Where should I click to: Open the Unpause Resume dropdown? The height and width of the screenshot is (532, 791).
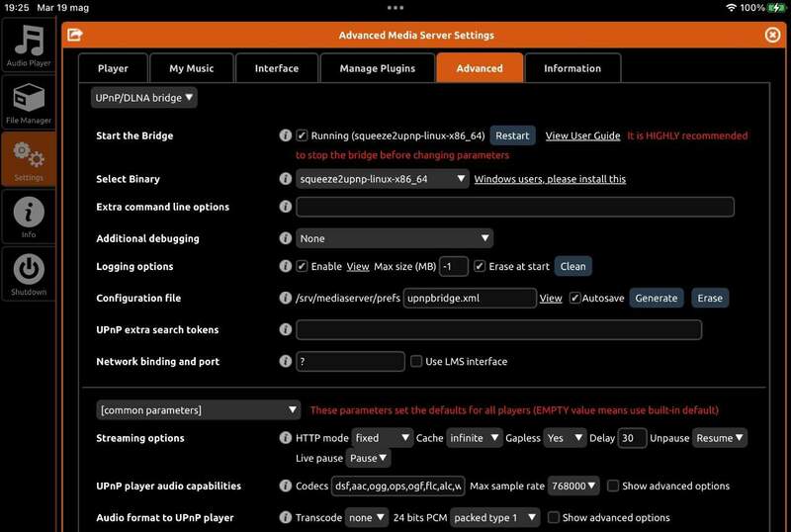tap(720, 438)
